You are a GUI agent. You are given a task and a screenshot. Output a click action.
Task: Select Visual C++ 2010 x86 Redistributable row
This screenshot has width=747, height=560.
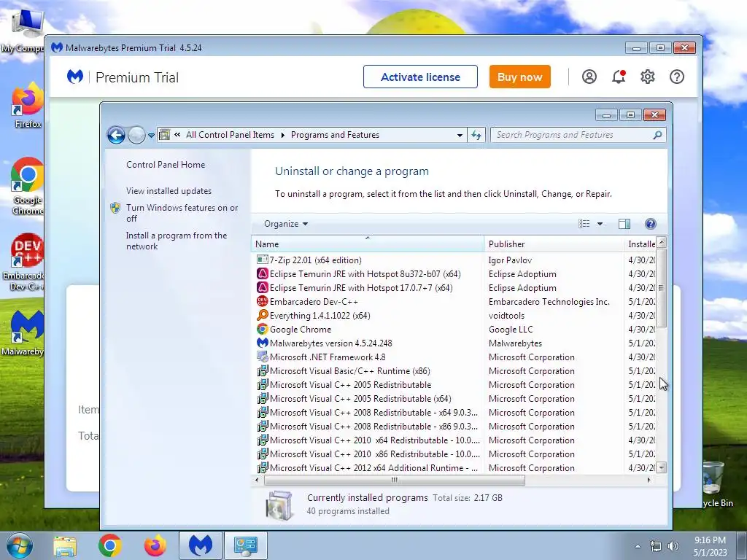[x=455, y=454]
